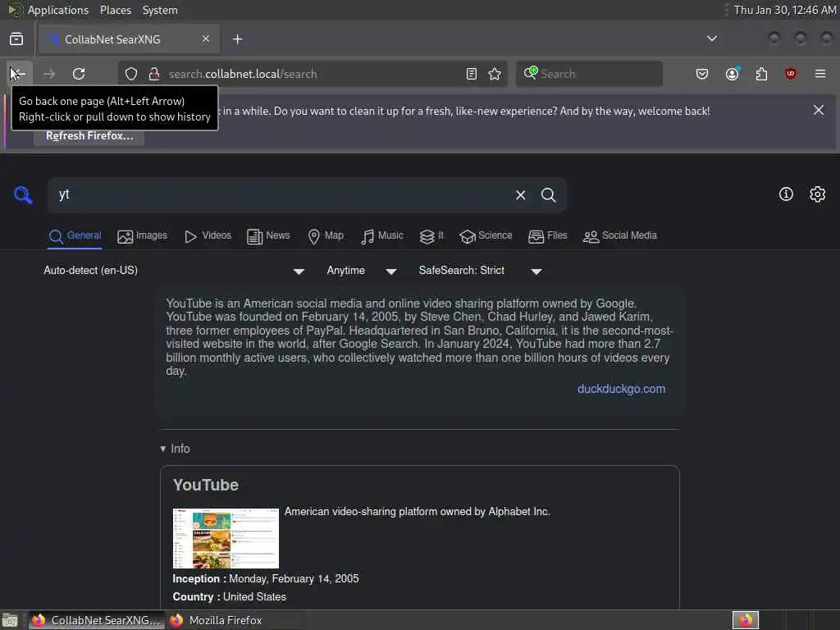
Task: Click the forward navigation arrow
Action: (48, 74)
